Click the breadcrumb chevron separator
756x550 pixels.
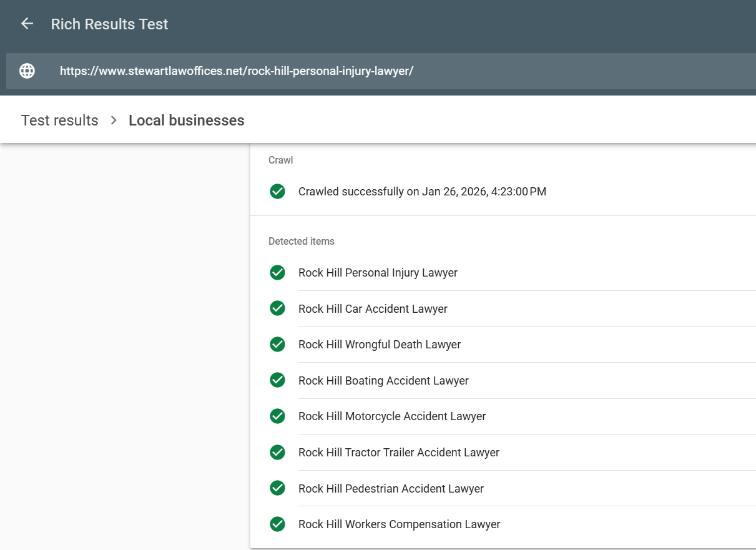pyautogui.click(x=114, y=120)
